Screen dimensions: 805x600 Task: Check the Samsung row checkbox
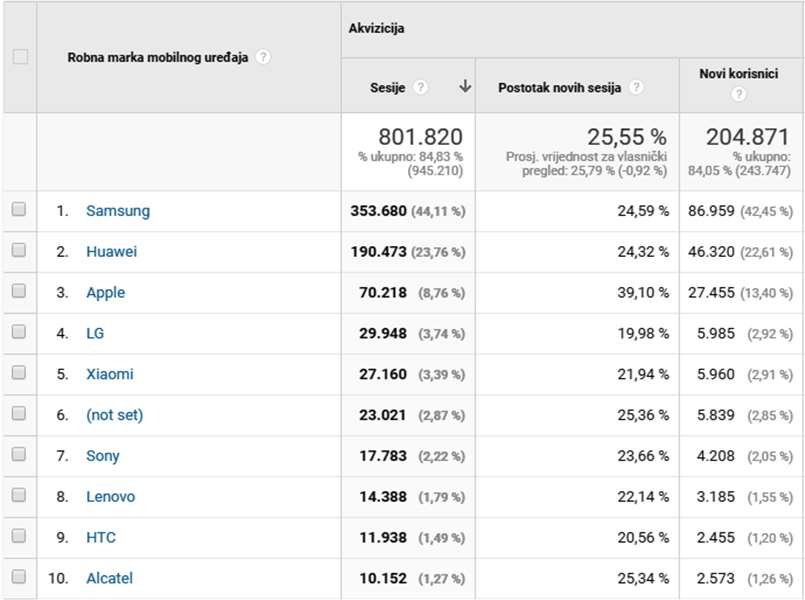(x=19, y=210)
